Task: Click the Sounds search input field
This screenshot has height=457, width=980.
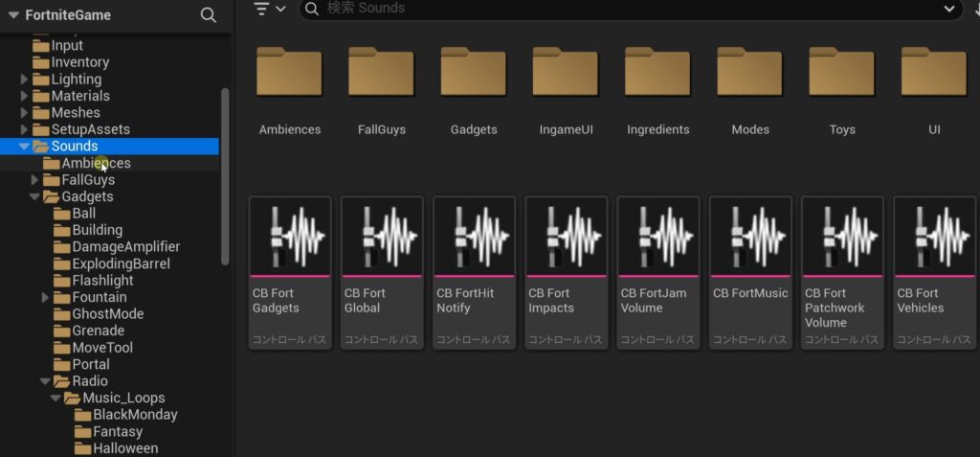Action: (622, 9)
